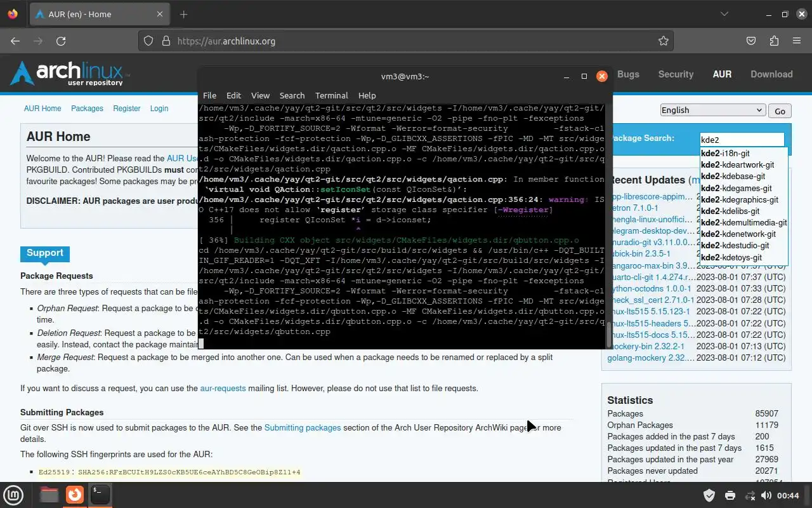Click the volume speaker tray icon
Viewport: 812px width, 508px height.
[766, 495]
